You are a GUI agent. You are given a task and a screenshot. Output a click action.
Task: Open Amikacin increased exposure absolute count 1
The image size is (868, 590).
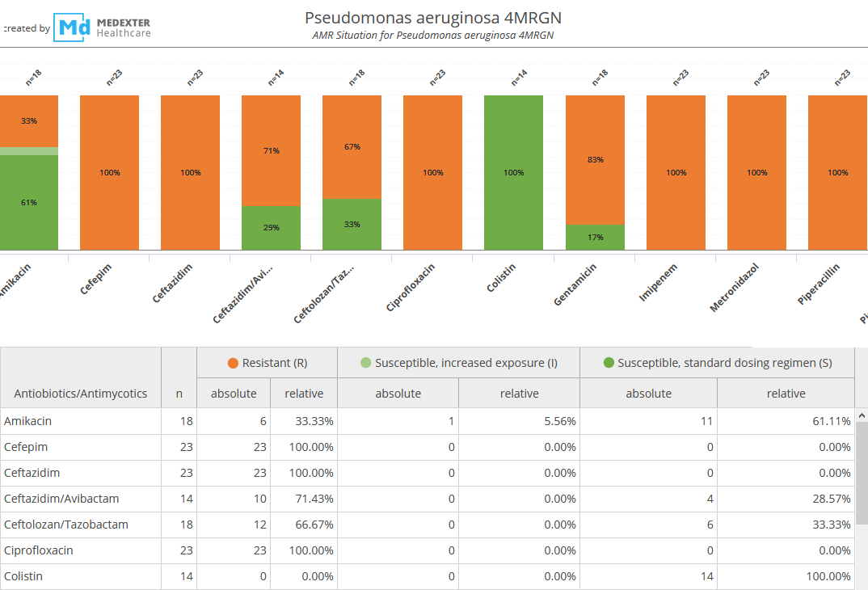coord(450,421)
